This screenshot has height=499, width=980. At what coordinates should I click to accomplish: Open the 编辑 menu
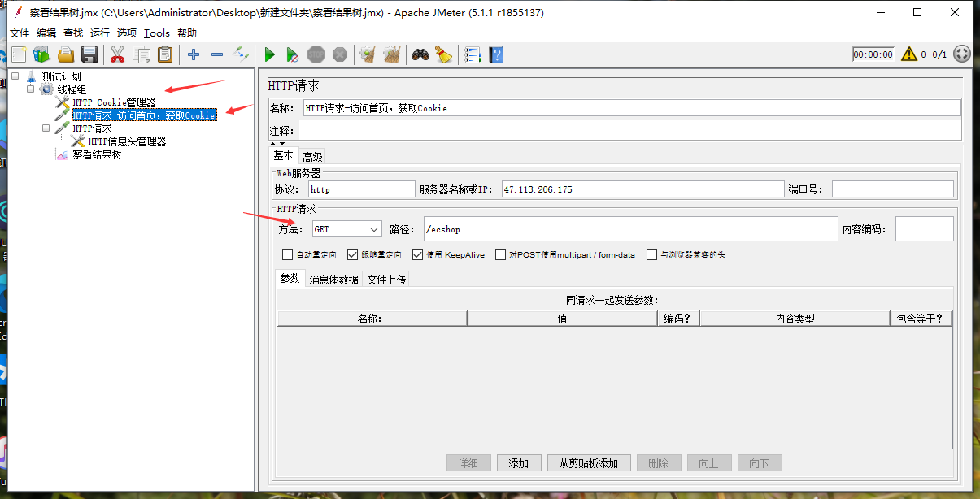(x=46, y=33)
